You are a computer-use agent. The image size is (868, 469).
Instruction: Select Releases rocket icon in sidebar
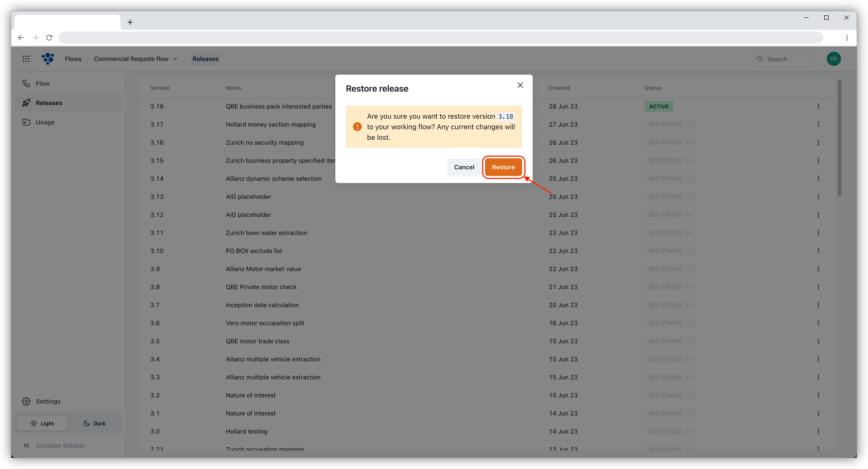[26, 103]
